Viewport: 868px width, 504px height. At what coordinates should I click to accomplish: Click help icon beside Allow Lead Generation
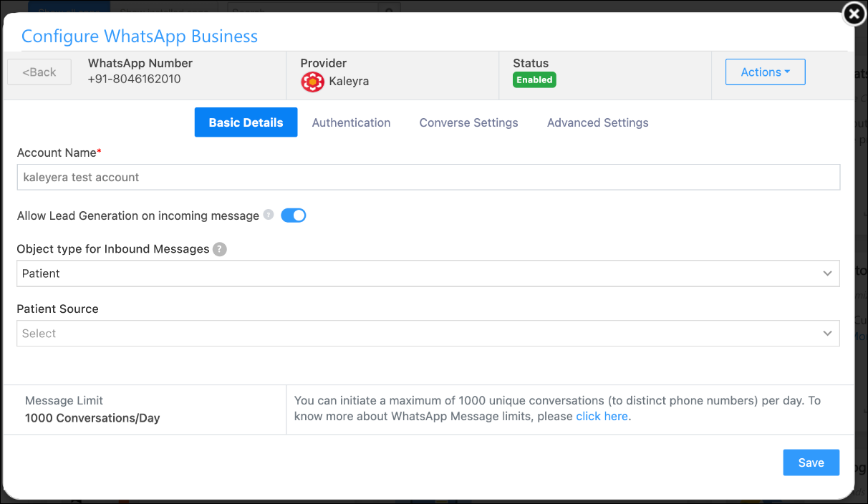[x=269, y=215]
